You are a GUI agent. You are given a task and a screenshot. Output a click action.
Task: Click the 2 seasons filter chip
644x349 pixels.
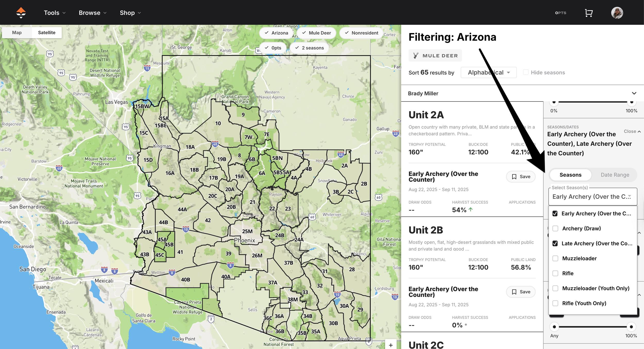pyautogui.click(x=309, y=48)
